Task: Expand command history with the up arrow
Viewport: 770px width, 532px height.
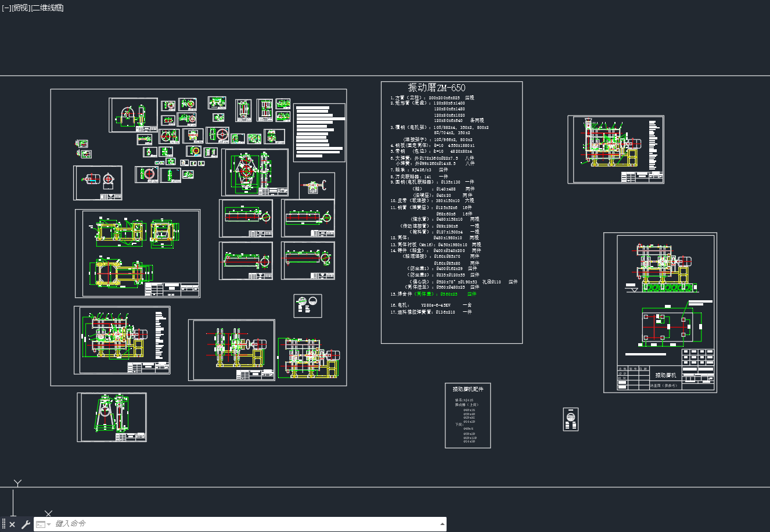Action: pos(442,524)
